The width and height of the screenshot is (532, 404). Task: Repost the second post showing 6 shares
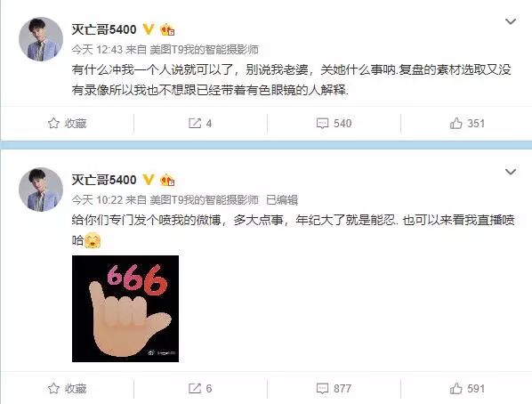200,388
